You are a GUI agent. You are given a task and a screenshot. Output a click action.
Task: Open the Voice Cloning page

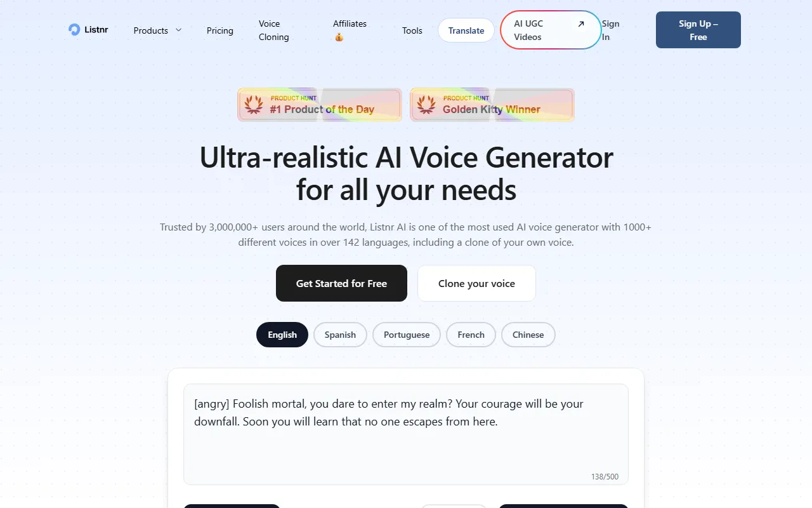[x=274, y=30]
